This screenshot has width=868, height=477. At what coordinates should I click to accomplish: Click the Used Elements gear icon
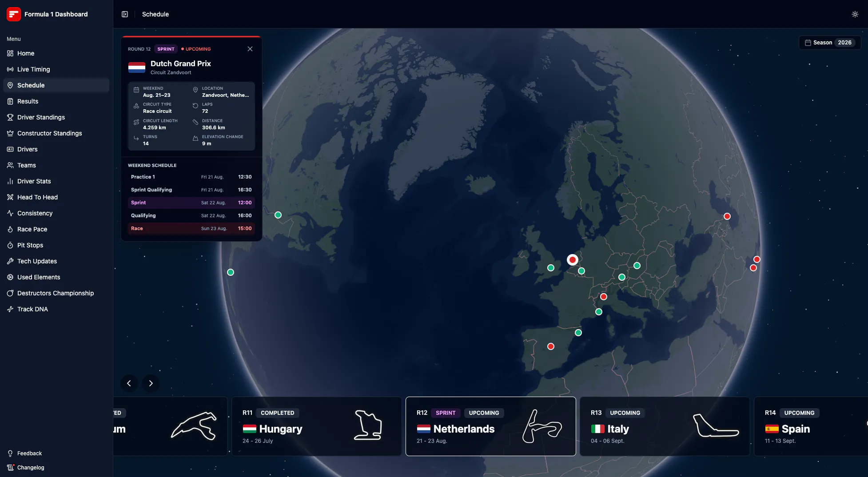click(x=10, y=277)
